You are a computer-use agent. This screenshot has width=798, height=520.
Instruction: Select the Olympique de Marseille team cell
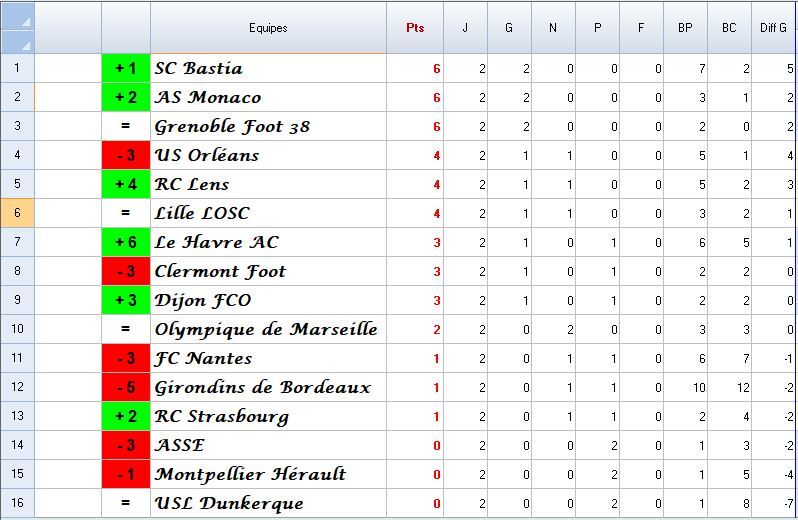tap(266, 329)
